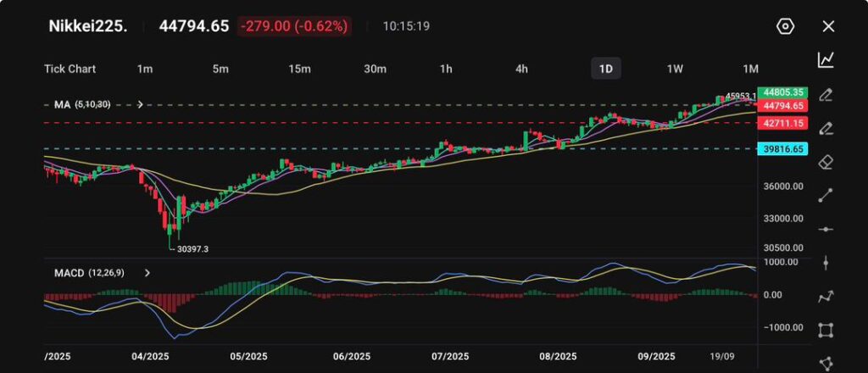Viewport: 868px width, 373px height.
Task: Expand the MACD (12,26,9) indicator chevron
Action: [147, 273]
